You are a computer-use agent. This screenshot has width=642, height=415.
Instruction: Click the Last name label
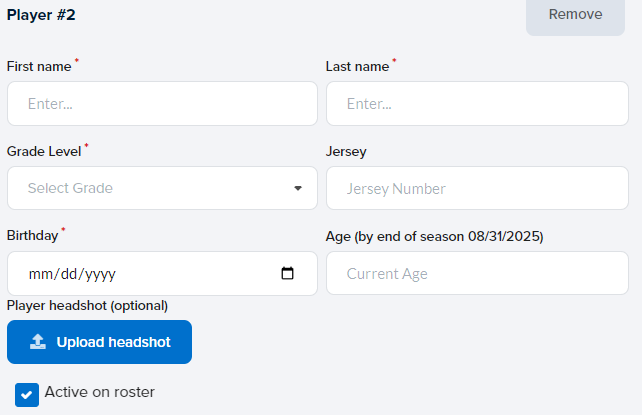coord(357,66)
